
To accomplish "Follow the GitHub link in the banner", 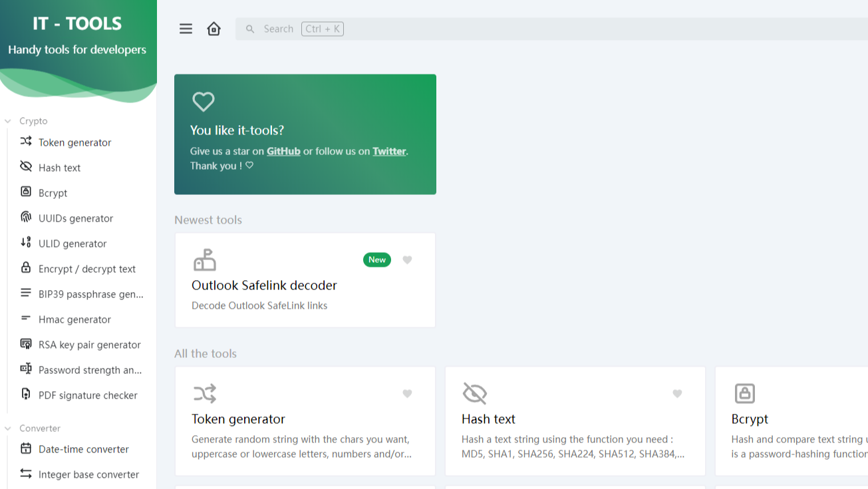I will pyautogui.click(x=283, y=151).
